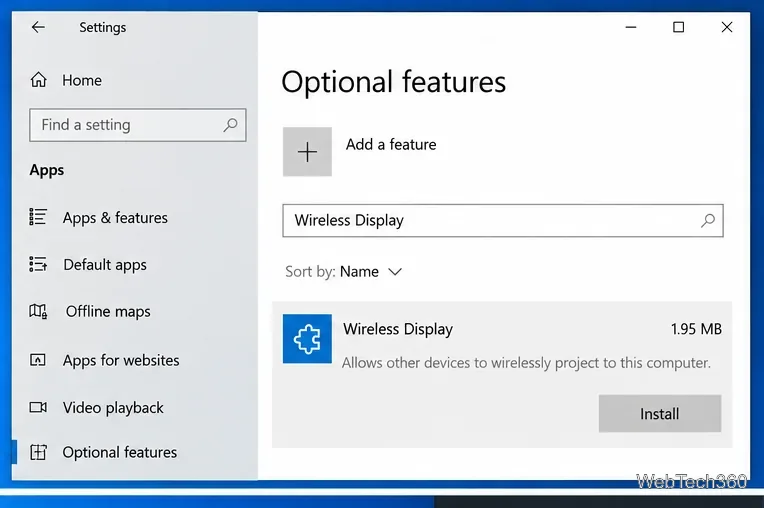This screenshot has width=764, height=508.
Task: Minimize the Settings window
Action: click(631, 27)
